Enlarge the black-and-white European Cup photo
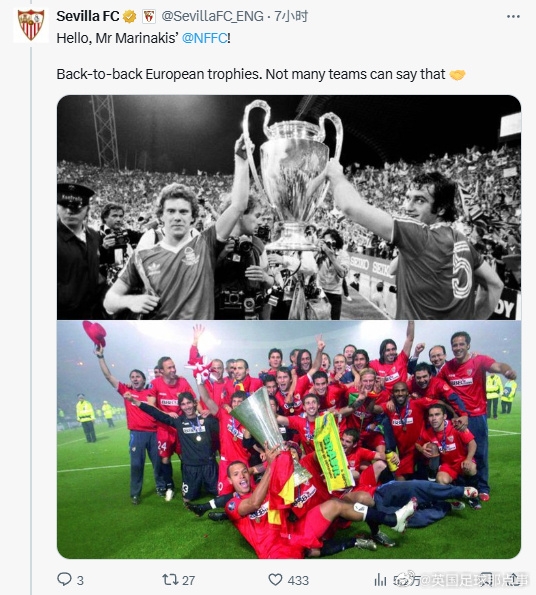This screenshot has width=536, height=595. (289, 207)
